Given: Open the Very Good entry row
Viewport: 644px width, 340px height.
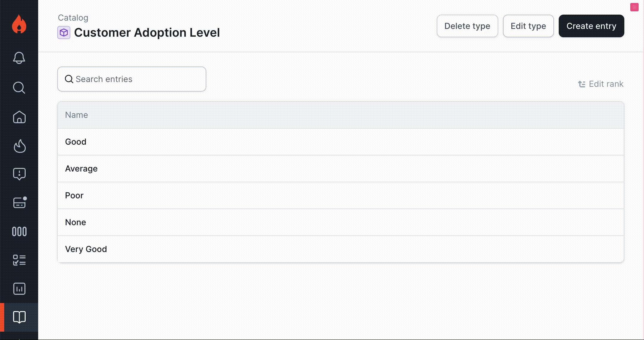Looking at the screenshot, I should click(86, 249).
